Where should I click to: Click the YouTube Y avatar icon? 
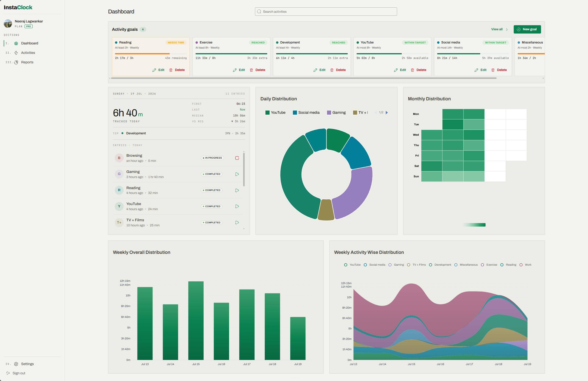tap(119, 206)
